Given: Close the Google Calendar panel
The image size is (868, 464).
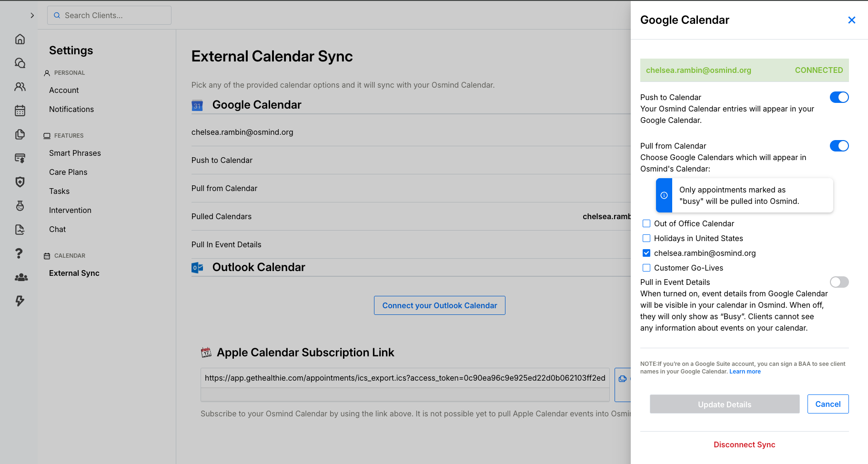Looking at the screenshot, I should (852, 20).
